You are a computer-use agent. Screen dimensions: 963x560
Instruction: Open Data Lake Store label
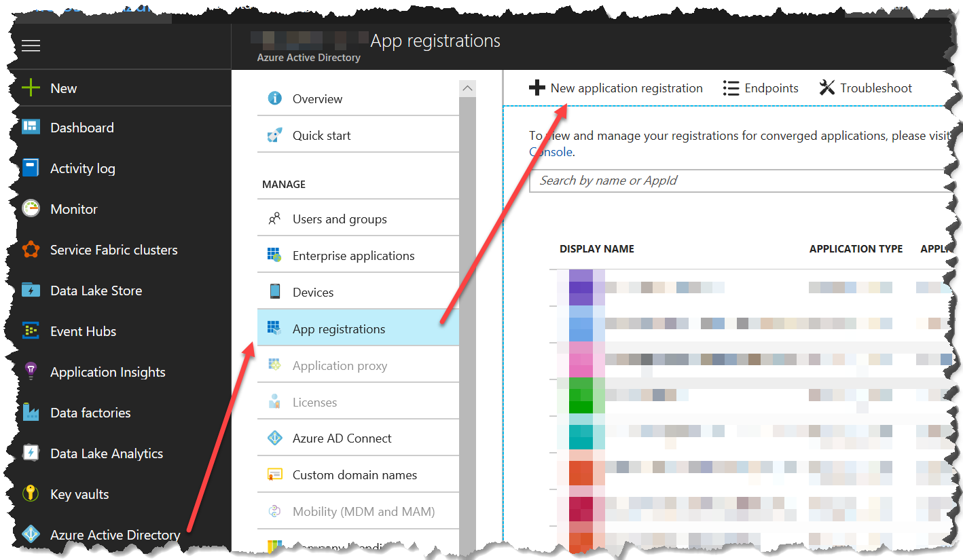pyautogui.click(x=96, y=291)
